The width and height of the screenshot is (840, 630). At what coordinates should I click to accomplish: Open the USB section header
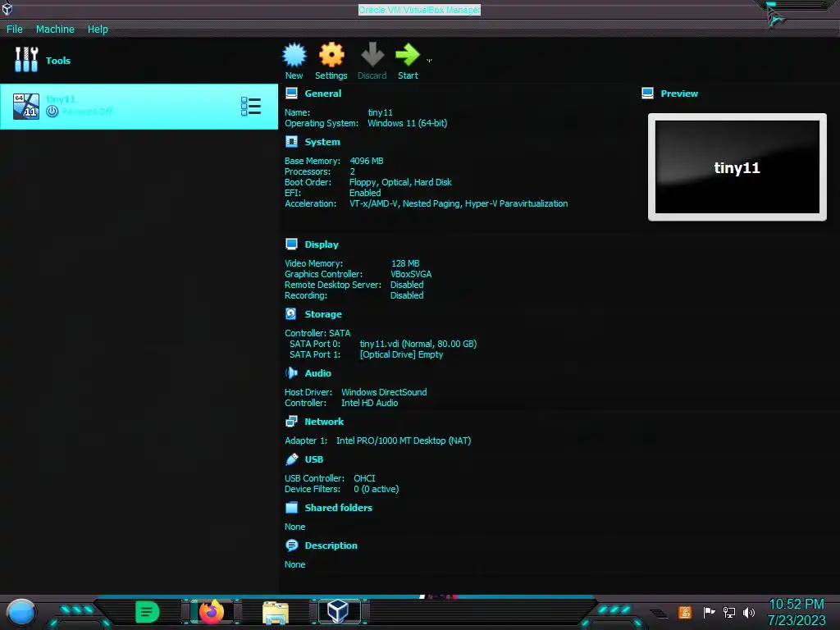314,459
